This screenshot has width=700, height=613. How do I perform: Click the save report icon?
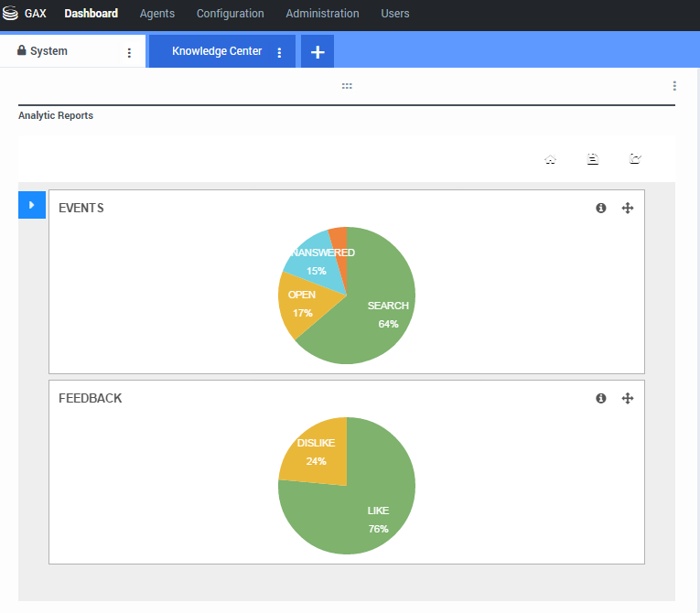592,159
